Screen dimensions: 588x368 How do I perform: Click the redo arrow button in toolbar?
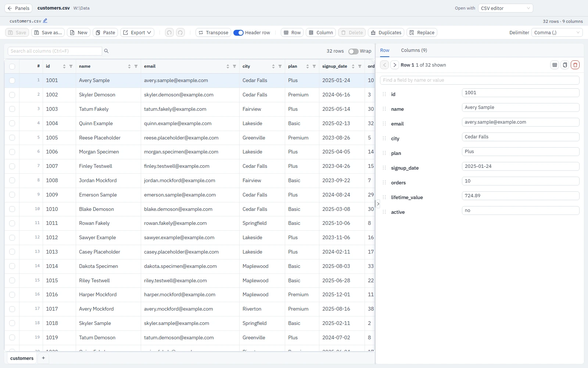click(180, 32)
